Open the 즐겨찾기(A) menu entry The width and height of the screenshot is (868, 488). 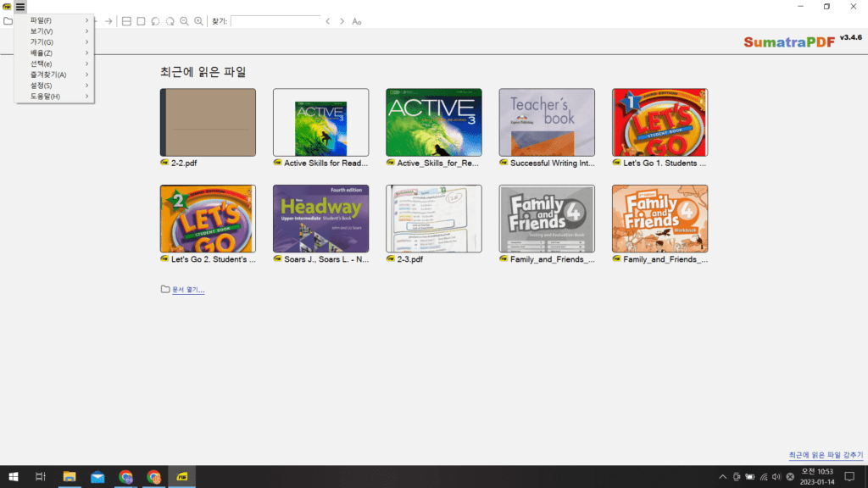pyautogui.click(x=54, y=75)
